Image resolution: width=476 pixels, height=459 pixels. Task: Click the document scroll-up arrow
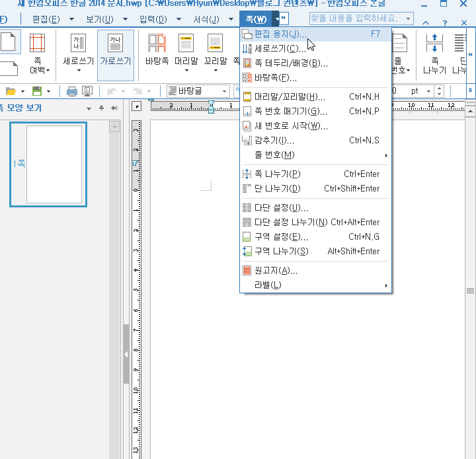tap(470, 111)
